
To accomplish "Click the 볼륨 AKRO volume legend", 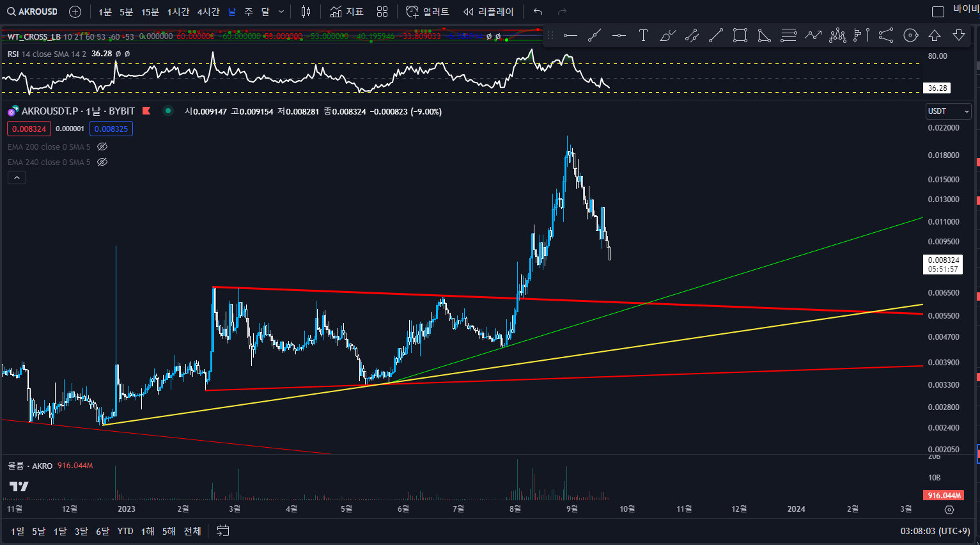I will pyautogui.click(x=30, y=466).
